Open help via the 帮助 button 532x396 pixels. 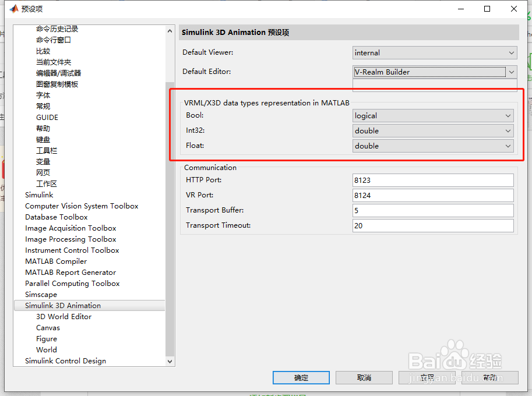pyautogui.click(x=490, y=377)
